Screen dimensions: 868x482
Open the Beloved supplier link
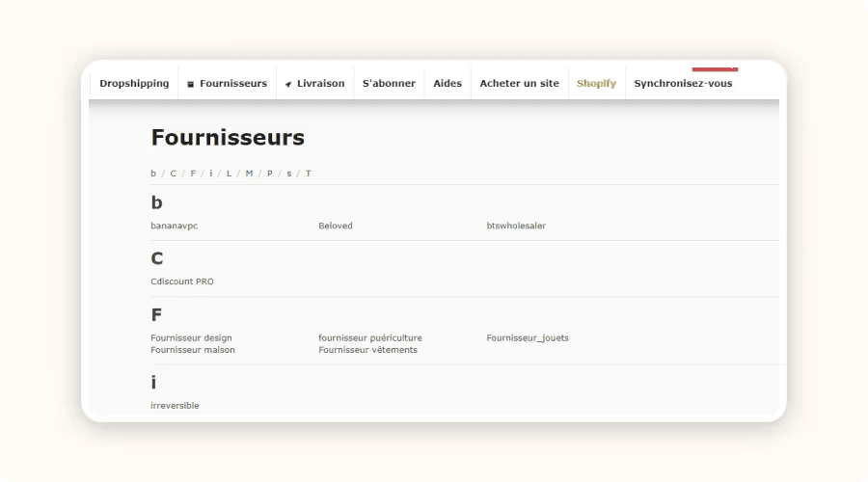[x=336, y=226]
